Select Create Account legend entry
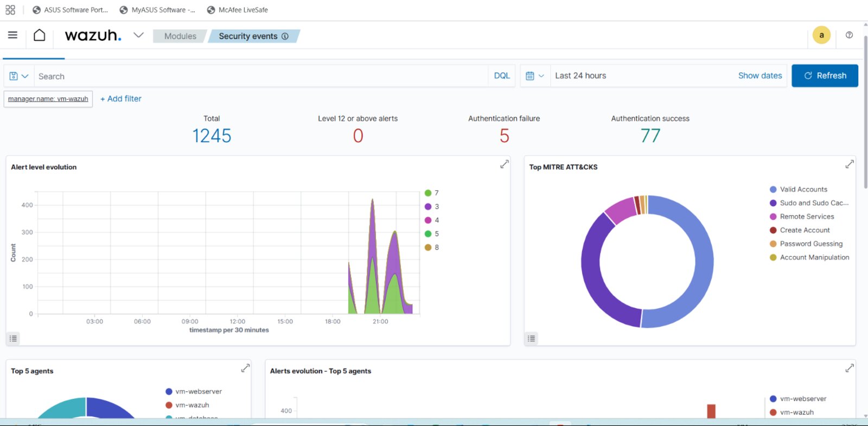The width and height of the screenshot is (868, 426). pyautogui.click(x=800, y=230)
